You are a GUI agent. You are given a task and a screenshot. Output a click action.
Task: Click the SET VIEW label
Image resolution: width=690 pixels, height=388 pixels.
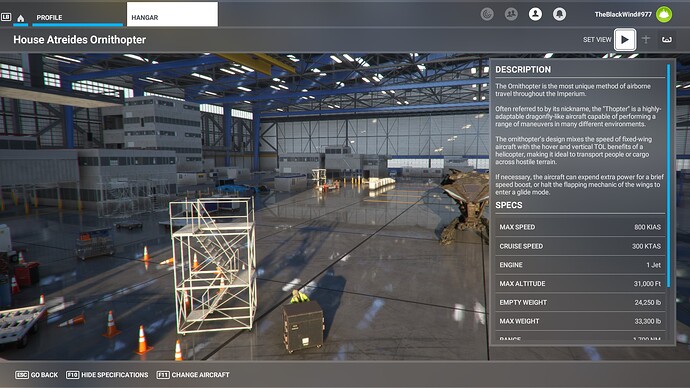(597, 40)
